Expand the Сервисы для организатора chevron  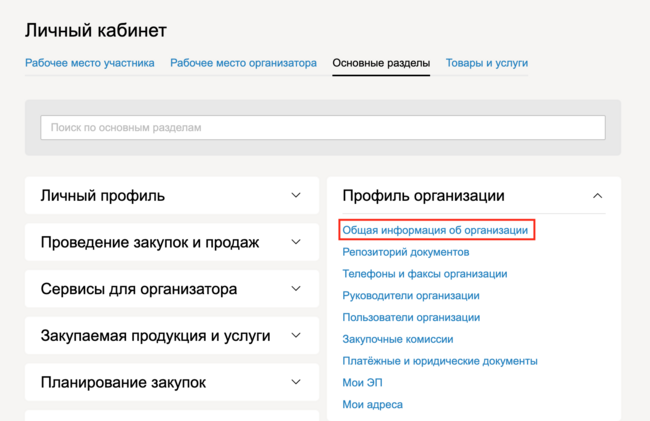click(296, 289)
